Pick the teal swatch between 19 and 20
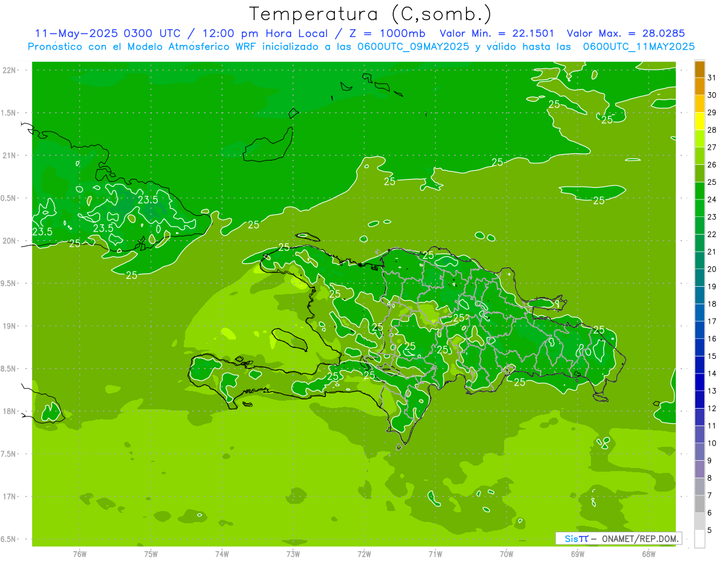Viewport: 728px width, 562px height. [x=699, y=278]
